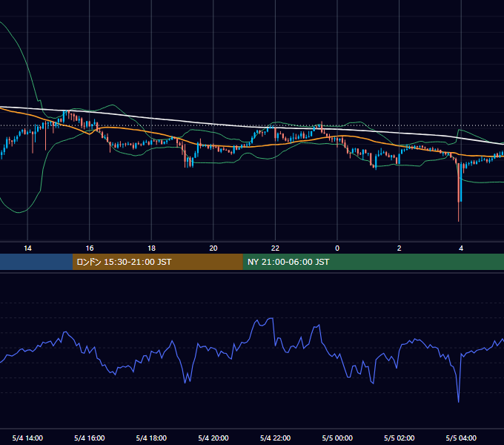The width and height of the screenshot is (504, 445).
Task: Click the '5/4 16:00' label on indicator axis
Action: pos(90,438)
